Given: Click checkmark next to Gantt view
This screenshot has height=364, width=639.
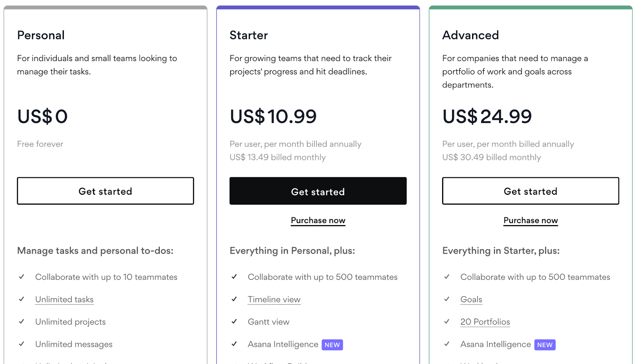Looking at the screenshot, I should pyautogui.click(x=234, y=322).
